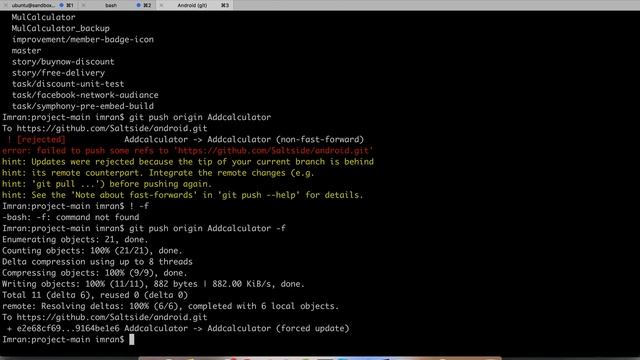This screenshot has width=640, height=360.
Task: Close the Android (git) tab
Action: point(161,5)
